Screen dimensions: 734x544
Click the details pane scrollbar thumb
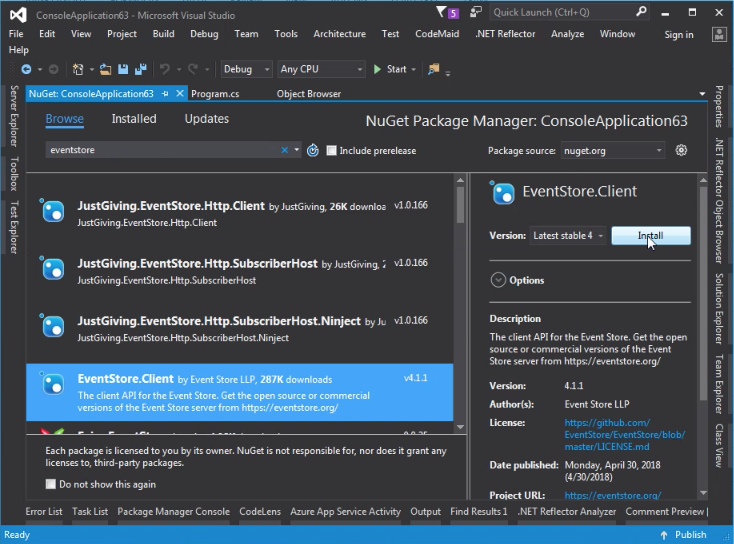pyautogui.click(x=703, y=293)
